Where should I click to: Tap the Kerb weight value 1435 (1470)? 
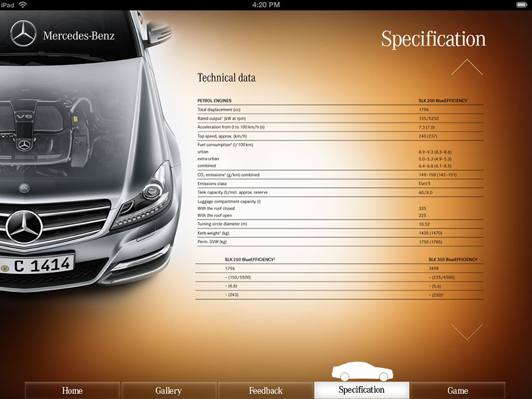[x=431, y=233]
